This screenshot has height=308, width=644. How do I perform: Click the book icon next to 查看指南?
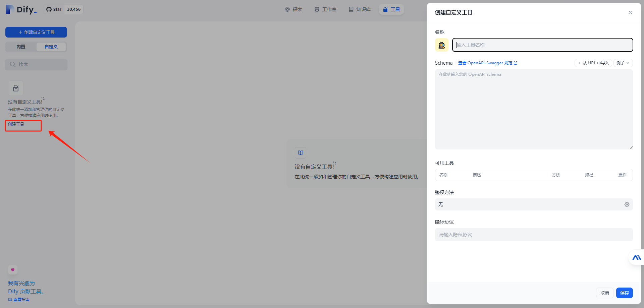[10, 300]
